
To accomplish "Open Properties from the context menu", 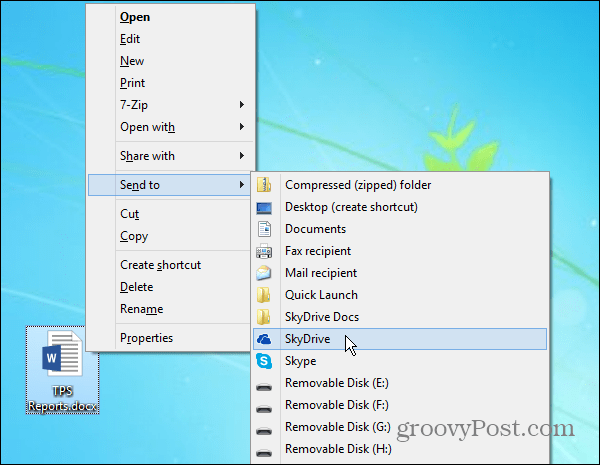I will [169, 338].
